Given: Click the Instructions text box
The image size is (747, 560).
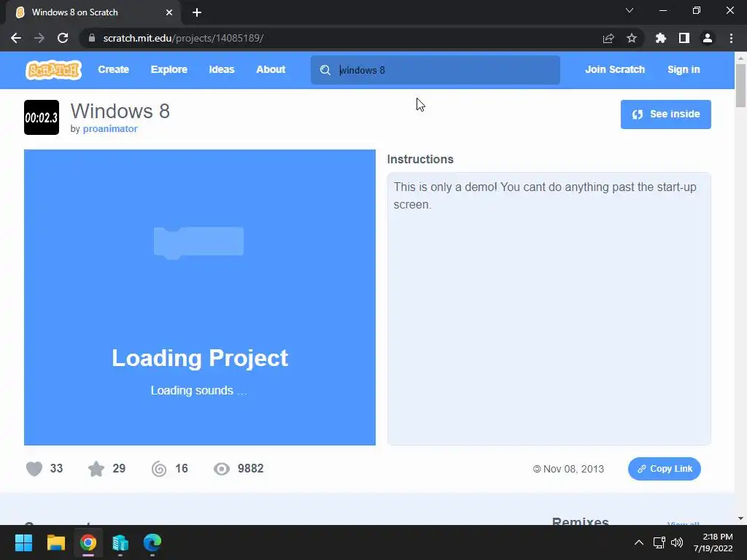Looking at the screenshot, I should [x=549, y=309].
